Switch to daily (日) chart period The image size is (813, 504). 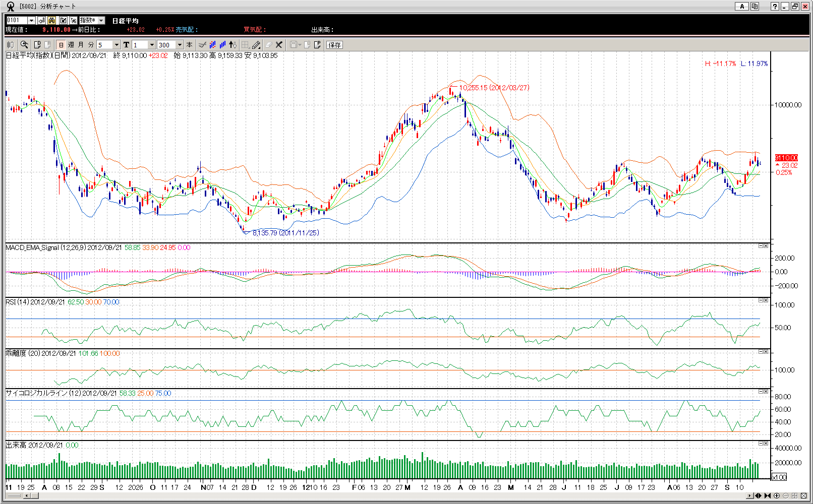point(61,45)
